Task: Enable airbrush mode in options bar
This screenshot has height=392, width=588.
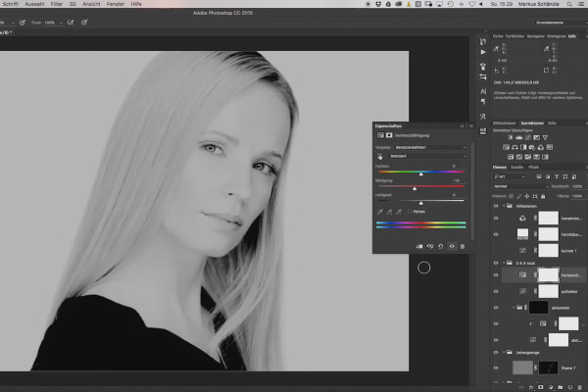Action: pyautogui.click(x=71, y=23)
